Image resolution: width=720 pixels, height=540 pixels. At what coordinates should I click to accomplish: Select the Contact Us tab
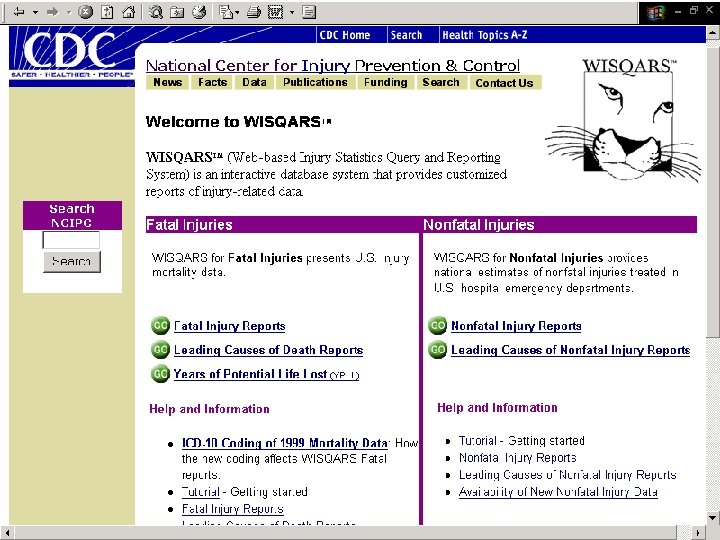pyautogui.click(x=504, y=83)
